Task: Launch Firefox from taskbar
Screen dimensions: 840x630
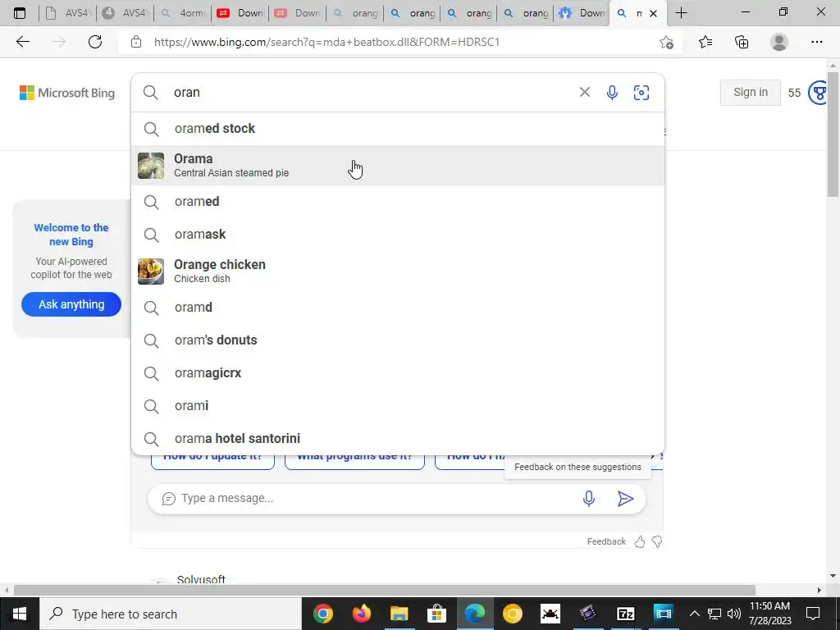Action: 361,614
